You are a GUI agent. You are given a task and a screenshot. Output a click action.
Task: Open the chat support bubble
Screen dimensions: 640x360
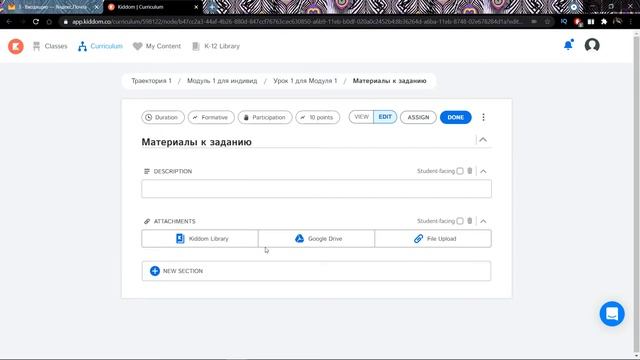612,314
